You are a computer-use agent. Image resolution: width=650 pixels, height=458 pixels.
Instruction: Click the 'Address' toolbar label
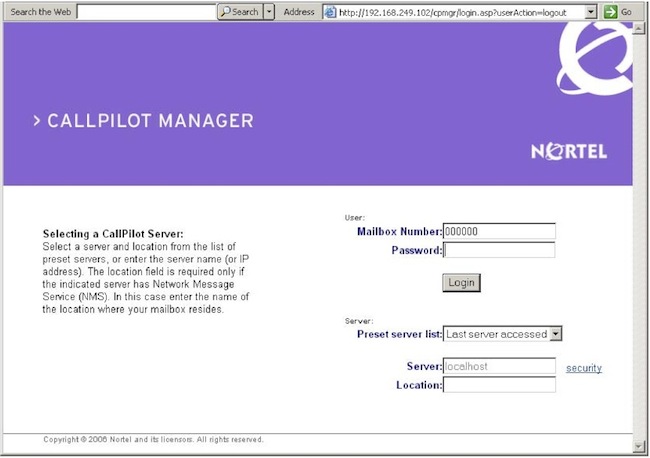299,12
